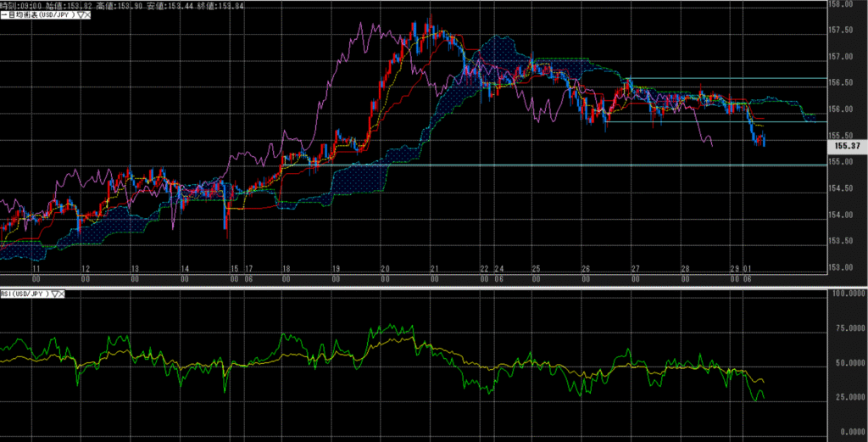Image resolution: width=868 pixels, height=442 pixels.
Task: Open the RSI settings dropdown triangle
Action: pos(56,294)
